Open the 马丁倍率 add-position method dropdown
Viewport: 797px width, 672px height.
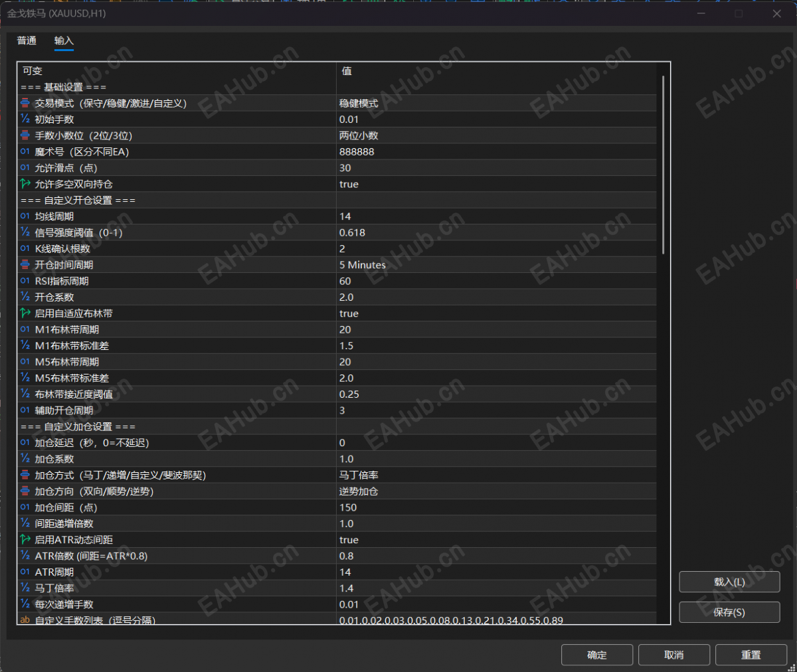click(496, 475)
